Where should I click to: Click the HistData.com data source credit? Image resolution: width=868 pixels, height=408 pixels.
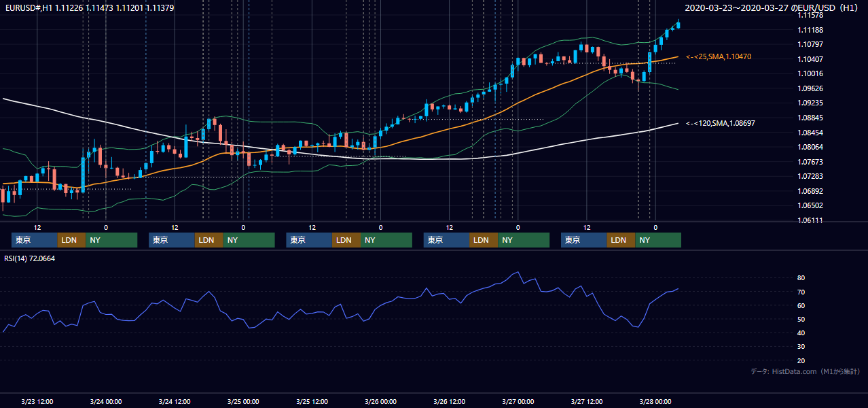click(x=806, y=372)
